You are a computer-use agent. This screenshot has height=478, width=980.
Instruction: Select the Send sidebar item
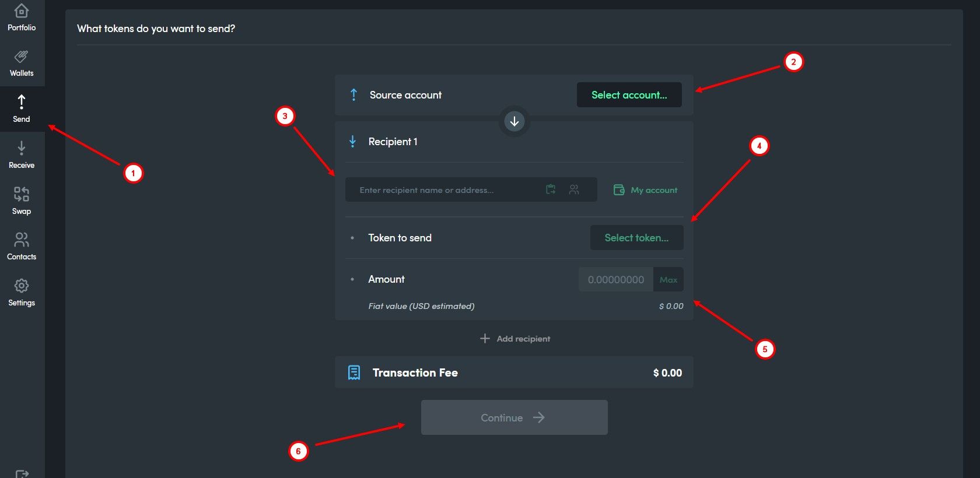pos(22,109)
